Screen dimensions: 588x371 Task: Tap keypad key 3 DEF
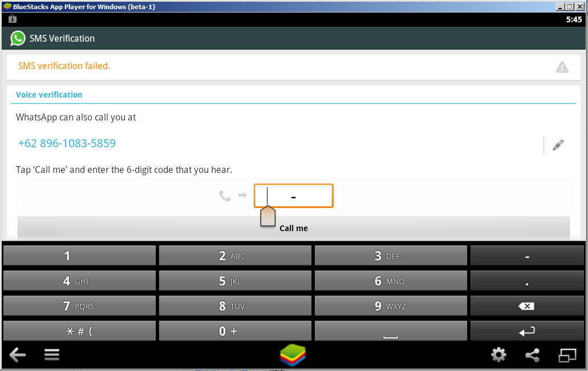coord(391,256)
